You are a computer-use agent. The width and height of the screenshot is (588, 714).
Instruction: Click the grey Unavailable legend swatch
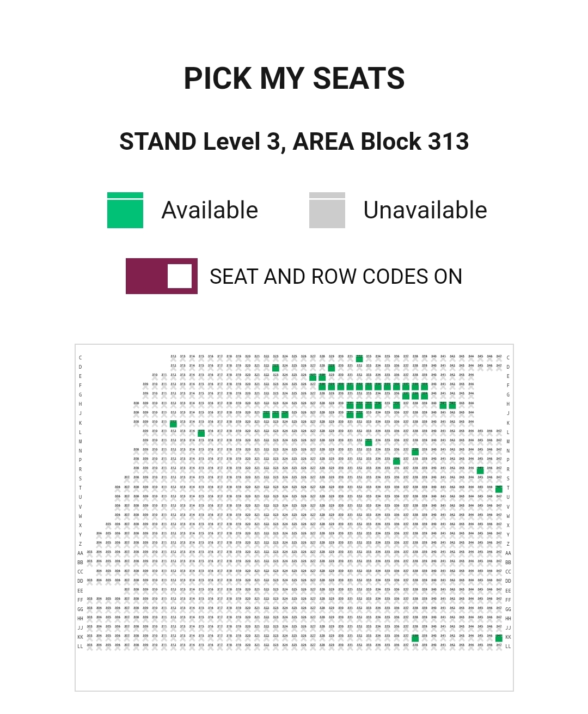pos(327,210)
